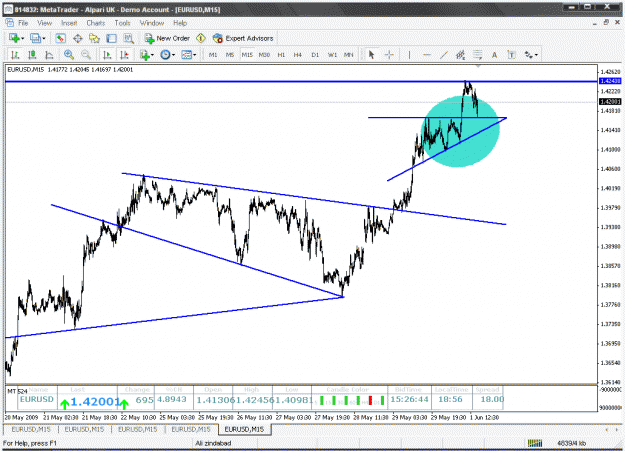The height and width of the screenshot is (451, 625).
Task: Toggle chart auto scroll icon
Action: coord(107,55)
